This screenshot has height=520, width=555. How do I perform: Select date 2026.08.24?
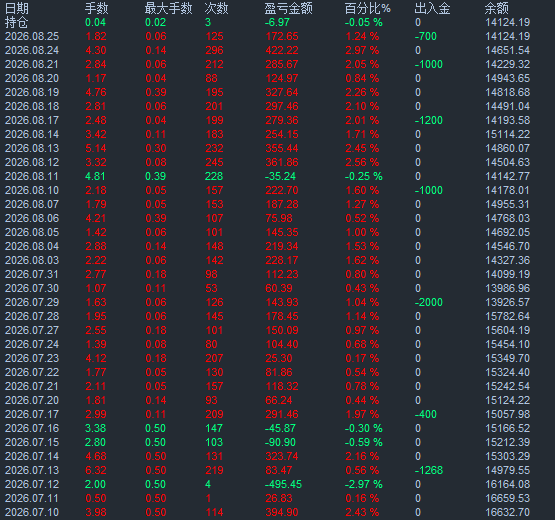pos(32,50)
